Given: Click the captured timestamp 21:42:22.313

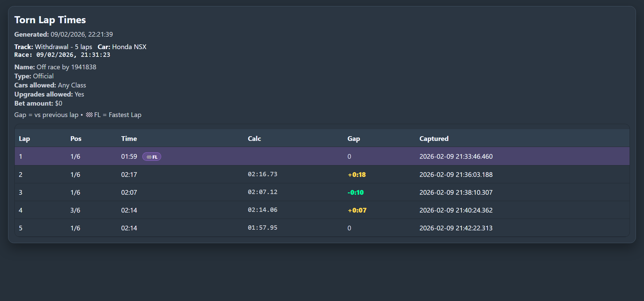Looking at the screenshot, I should [456, 228].
